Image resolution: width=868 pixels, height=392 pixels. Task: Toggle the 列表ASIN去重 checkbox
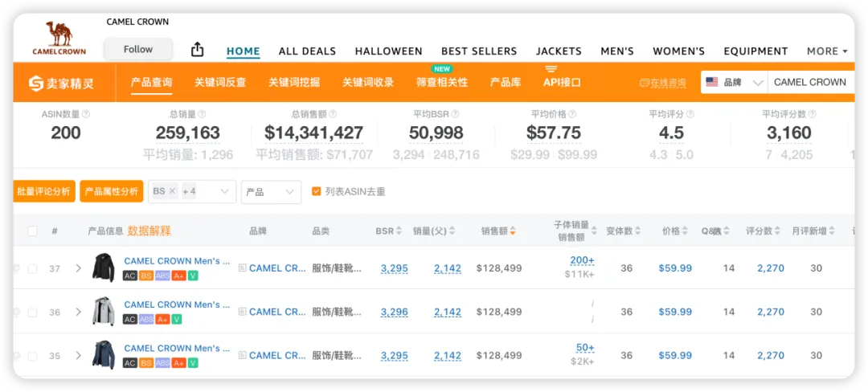pos(317,191)
